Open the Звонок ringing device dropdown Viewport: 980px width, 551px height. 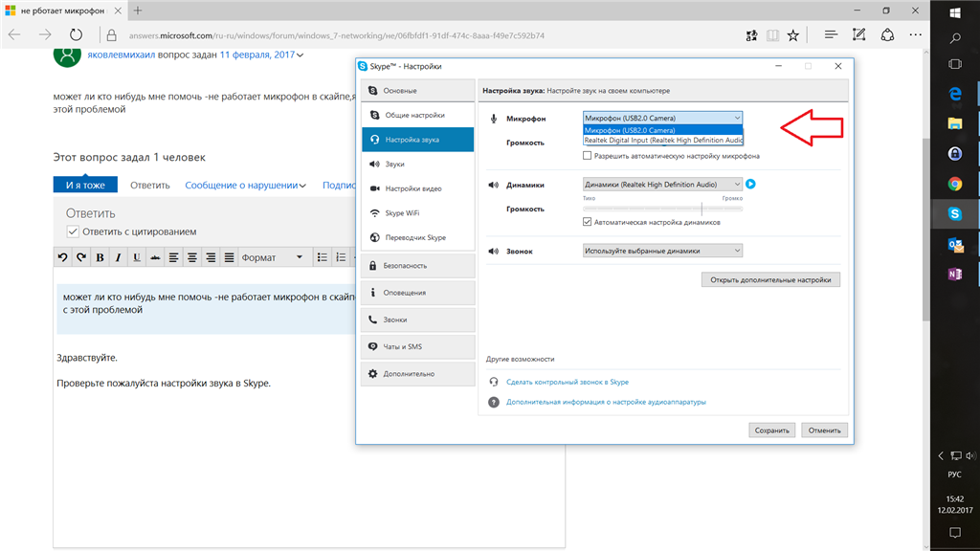[x=662, y=251]
